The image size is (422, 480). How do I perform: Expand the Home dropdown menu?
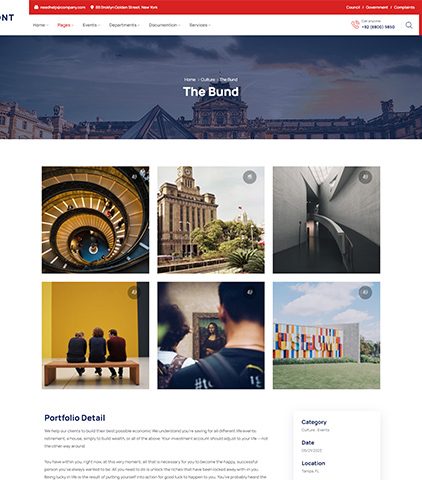point(40,25)
